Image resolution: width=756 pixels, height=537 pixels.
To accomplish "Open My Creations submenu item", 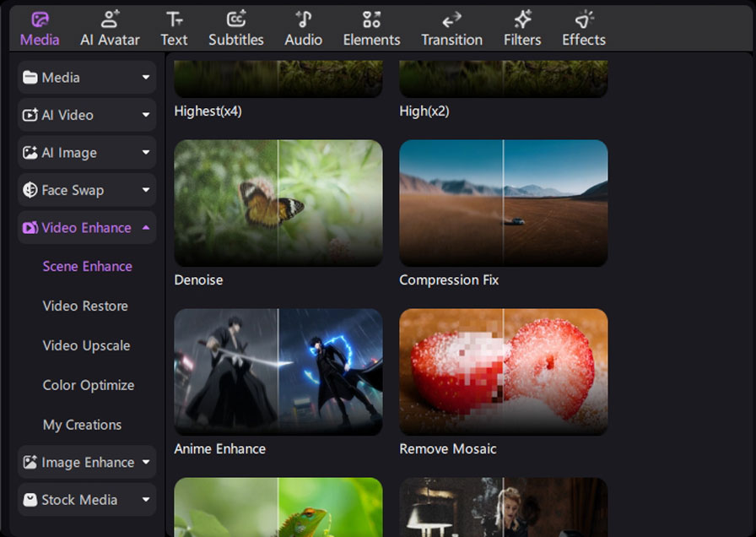I will point(82,425).
